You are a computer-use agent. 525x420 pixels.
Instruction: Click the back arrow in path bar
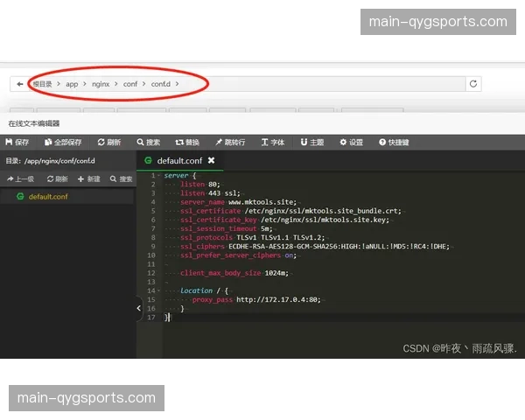coord(20,84)
